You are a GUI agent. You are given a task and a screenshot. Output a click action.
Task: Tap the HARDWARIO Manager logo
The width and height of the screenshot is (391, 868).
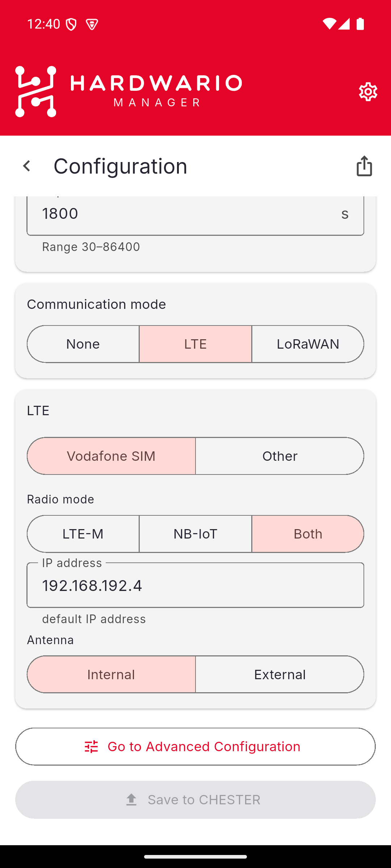(129, 92)
